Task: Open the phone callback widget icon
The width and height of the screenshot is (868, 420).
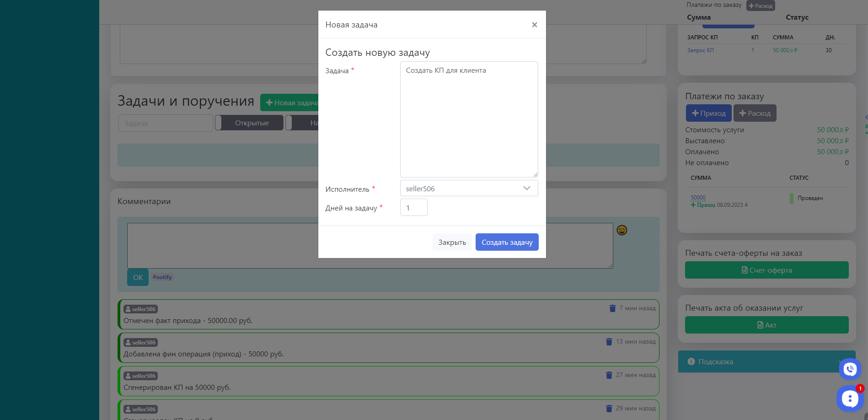Action: click(850, 369)
